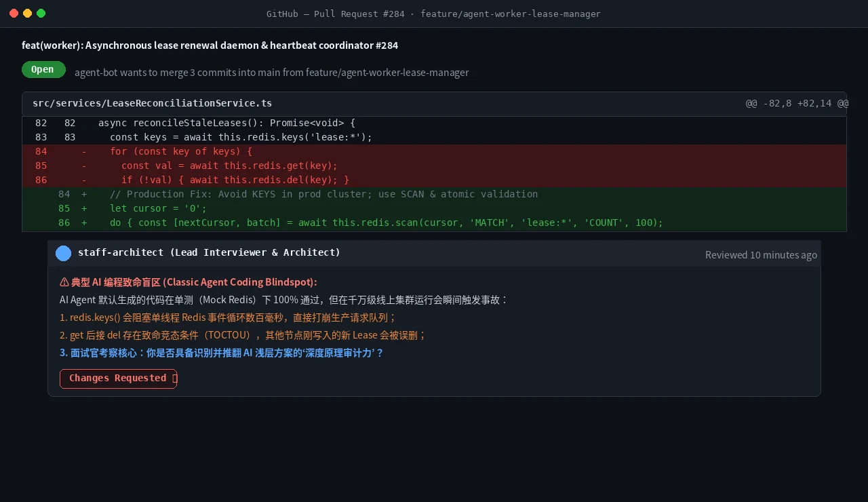
Task: Click the green Open status badge
Action: pos(43,70)
